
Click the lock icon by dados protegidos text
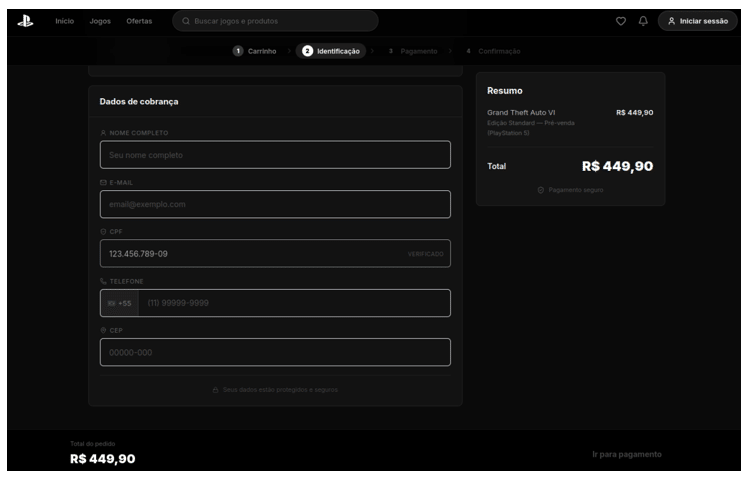(215, 390)
